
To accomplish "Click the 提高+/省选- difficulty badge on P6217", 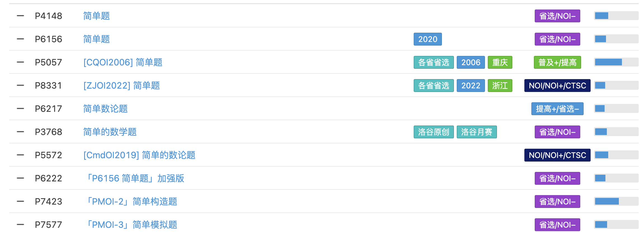I will point(557,109).
